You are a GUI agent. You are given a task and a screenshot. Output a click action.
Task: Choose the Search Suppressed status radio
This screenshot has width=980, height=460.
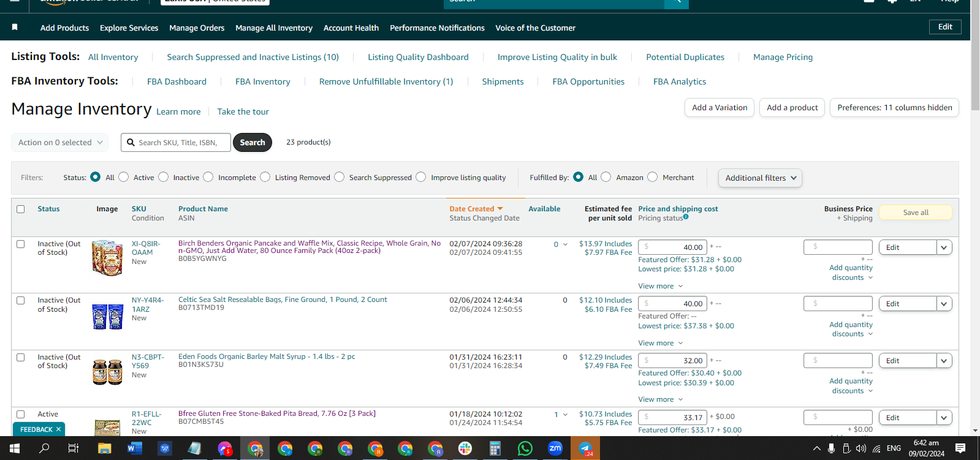pyautogui.click(x=340, y=177)
